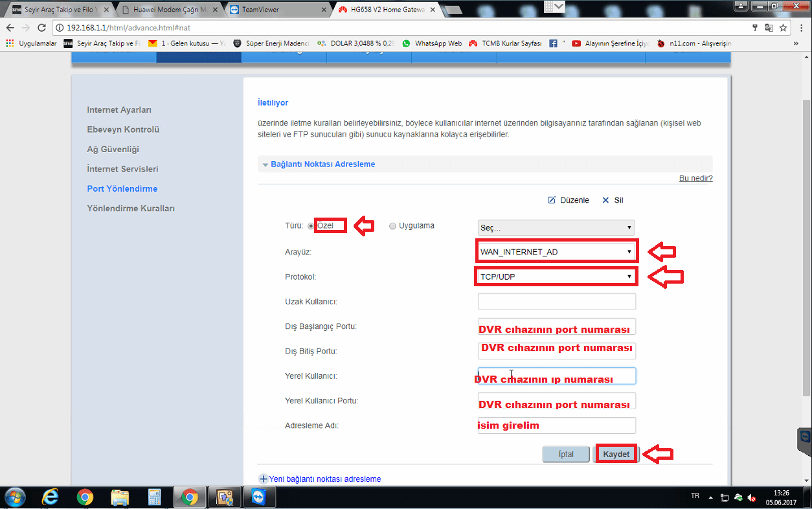Screen dimensions: 812x509
Task: Open DOLAR 3,0488 bookmark
Action: pos(356,43)
